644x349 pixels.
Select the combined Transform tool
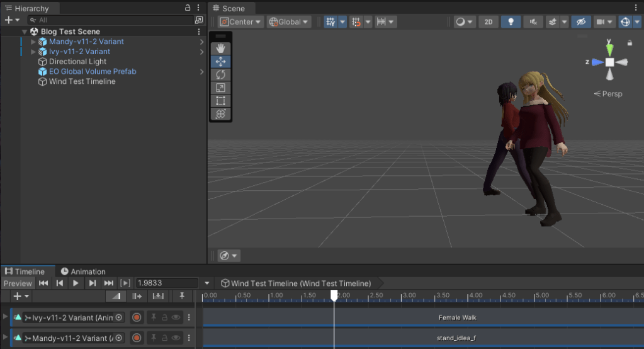[220, 114]
